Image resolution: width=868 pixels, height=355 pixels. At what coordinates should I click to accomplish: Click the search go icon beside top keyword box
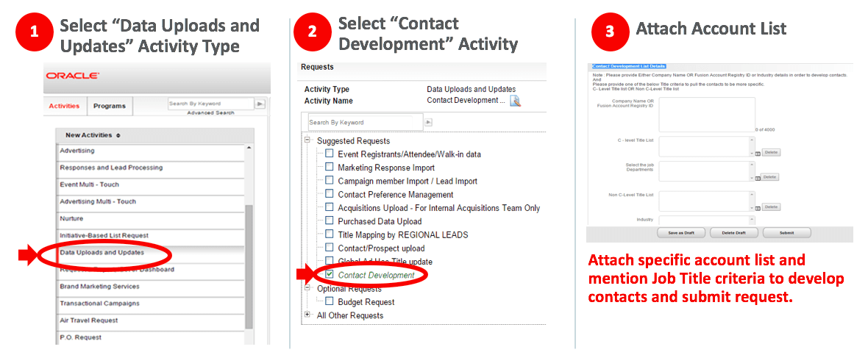[x=259, y=104]
